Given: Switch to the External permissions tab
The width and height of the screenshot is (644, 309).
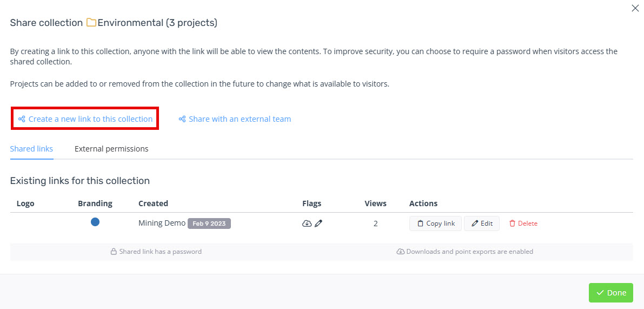Looking at the screenshot, I should 111,149.
